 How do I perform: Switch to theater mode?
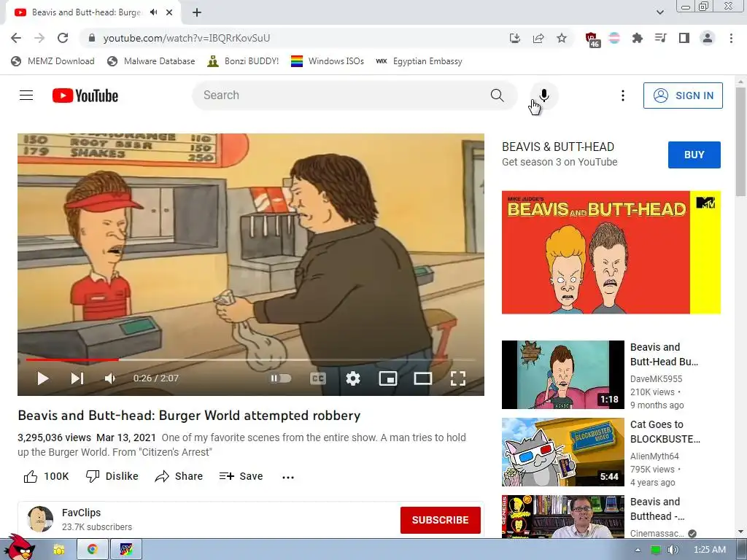422,378
